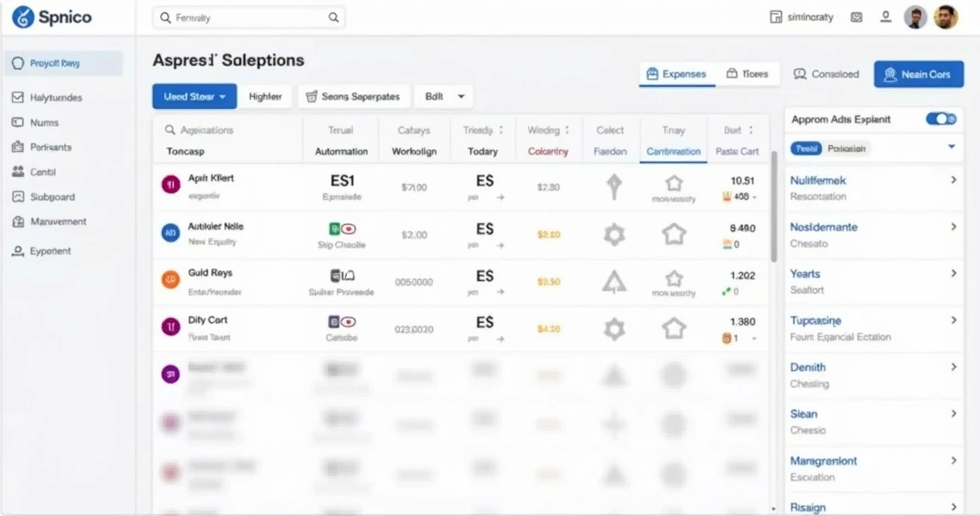This screenshot has height=516, width=980.
Task: Expand the Maragreniont item chevron
Action: (953, 461)
